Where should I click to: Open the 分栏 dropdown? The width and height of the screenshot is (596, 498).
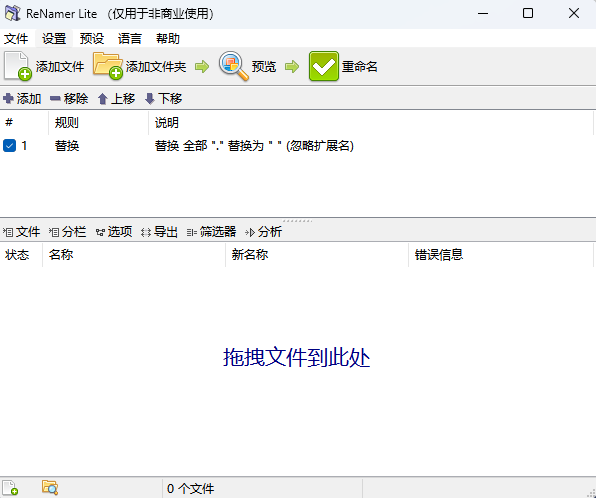67,232
